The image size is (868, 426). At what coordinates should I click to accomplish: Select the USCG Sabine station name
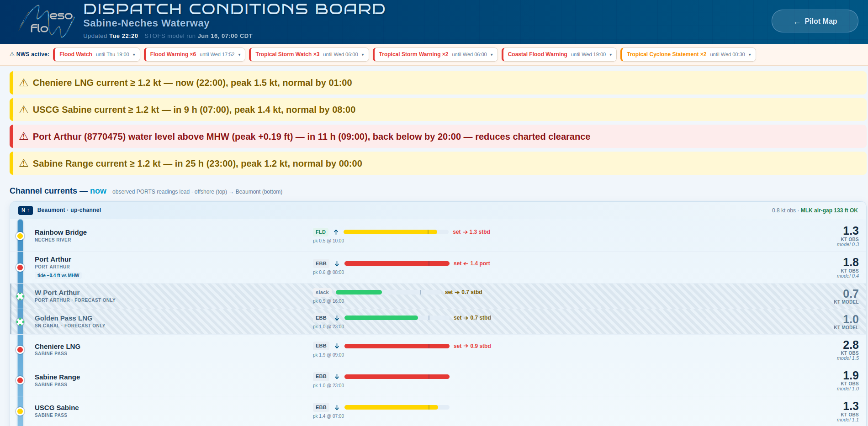(57, 408)
